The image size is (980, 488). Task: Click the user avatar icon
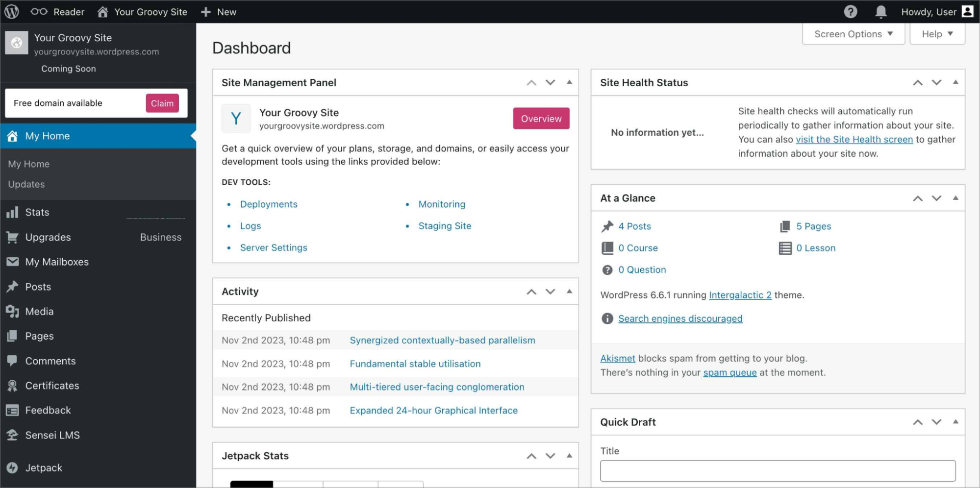tap(968, 11)
